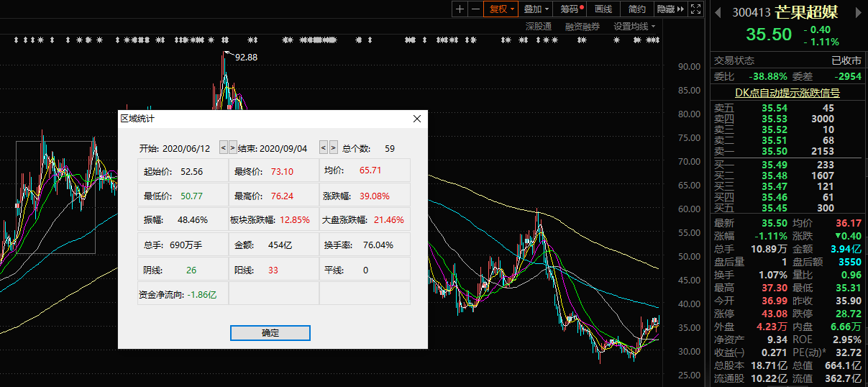This screenshot has height=387, width=868.
Task: Move end date earlier with left arrow
Action: 323,147
